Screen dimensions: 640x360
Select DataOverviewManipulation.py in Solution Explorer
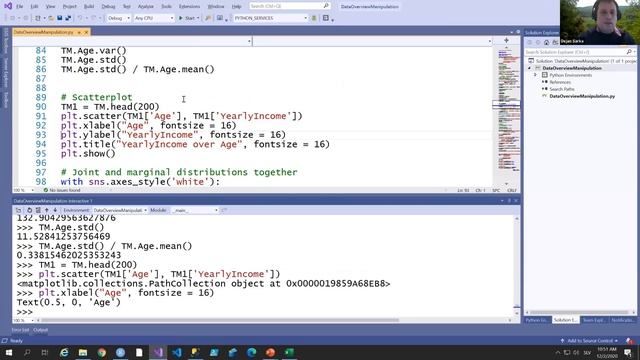pyautogui.click(x=582, y=96)
